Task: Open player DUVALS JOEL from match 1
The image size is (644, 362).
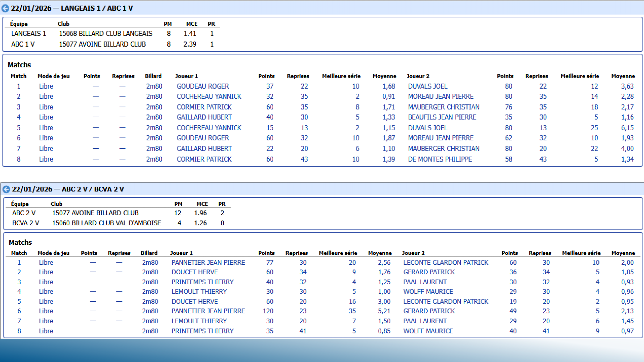Action: (x=427, y=86)
